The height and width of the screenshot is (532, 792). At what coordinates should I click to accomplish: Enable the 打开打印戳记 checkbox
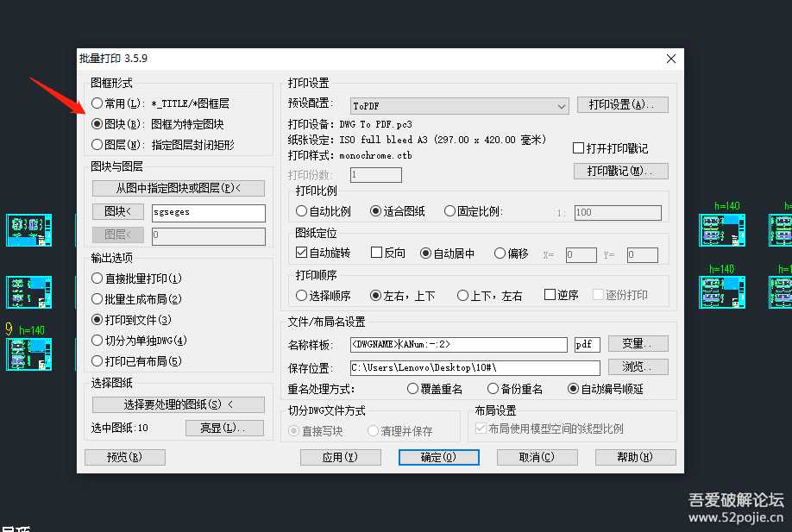tap(576, 147)
